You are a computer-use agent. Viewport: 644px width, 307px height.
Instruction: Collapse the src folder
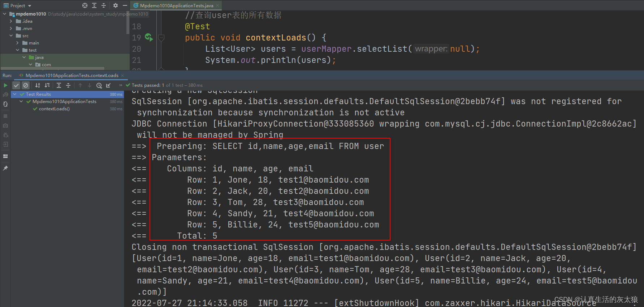coord(11,35)
